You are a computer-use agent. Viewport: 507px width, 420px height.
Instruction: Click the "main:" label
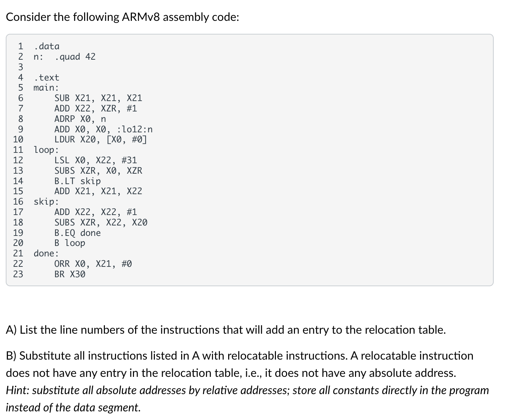point(46,88)
